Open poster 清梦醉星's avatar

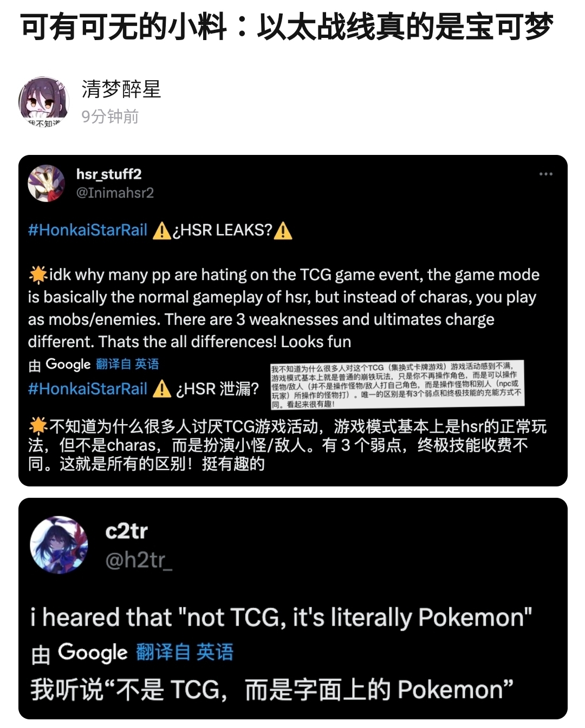tap(44, 101)
